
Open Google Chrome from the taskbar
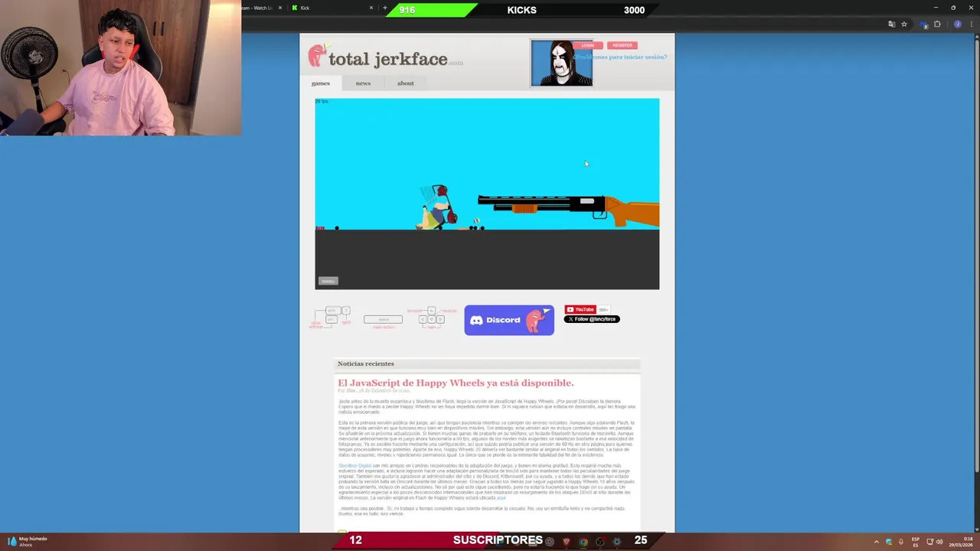(583, 542)
